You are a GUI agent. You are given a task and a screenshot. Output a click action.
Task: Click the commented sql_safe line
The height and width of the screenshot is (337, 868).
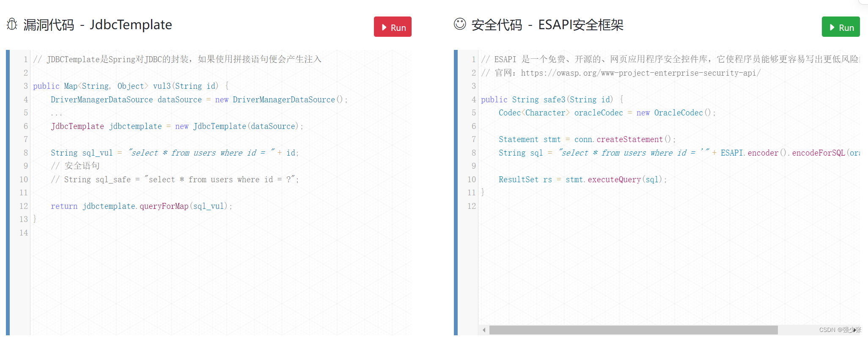[175, 179]
